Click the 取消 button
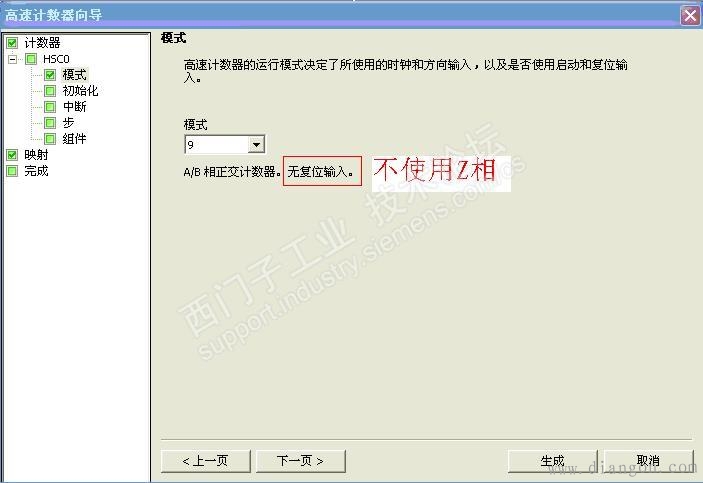 [x=648, y=461]
